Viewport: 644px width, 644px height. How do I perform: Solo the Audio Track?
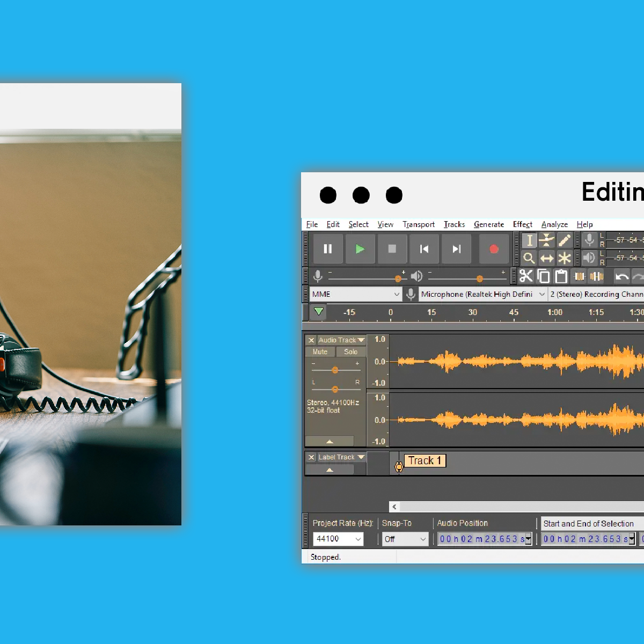[x=350, y=352]
